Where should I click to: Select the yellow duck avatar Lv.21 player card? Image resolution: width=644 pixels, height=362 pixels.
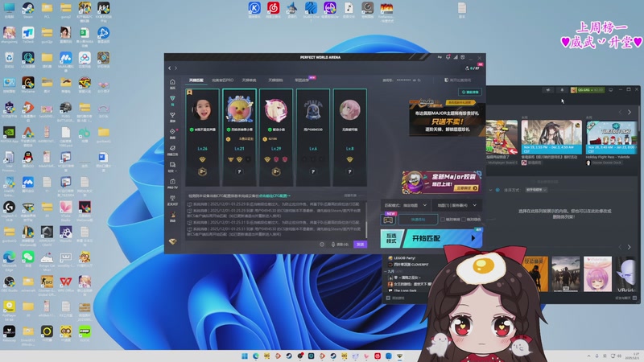pos(239,138)
